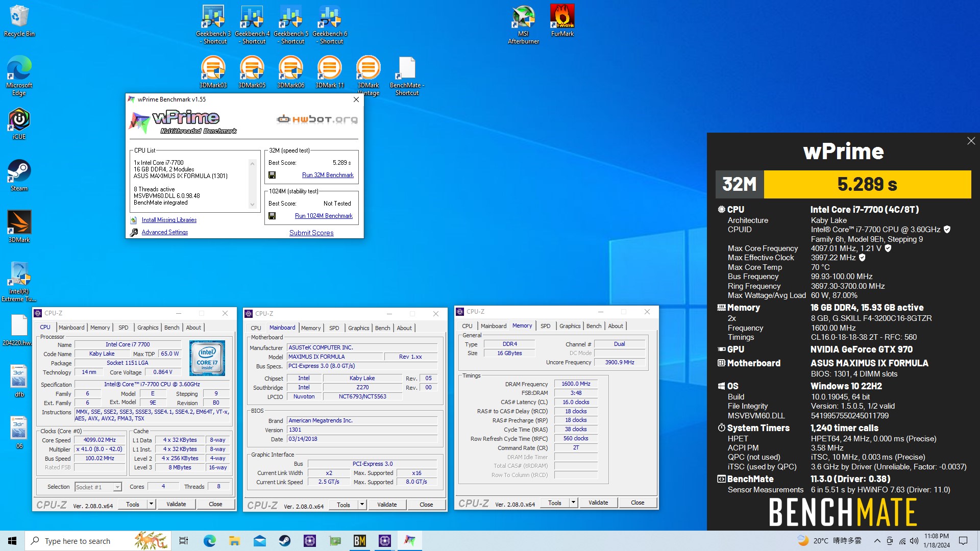Viewport: 980px width, 551px height.
Task: Expand Tools dropdown arrow in CPU-Z Memory window
Action: pyautogui.click(x=573, y=503)
